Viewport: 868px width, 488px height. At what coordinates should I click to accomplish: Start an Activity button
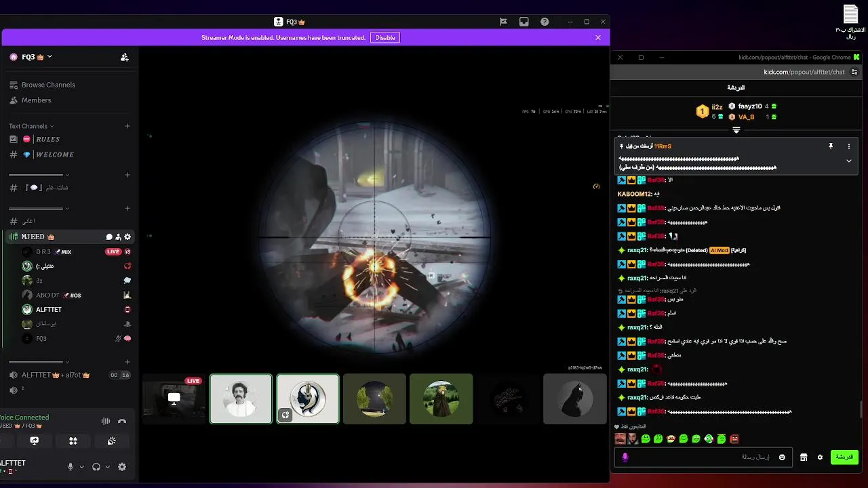click(x=73, y=441)
